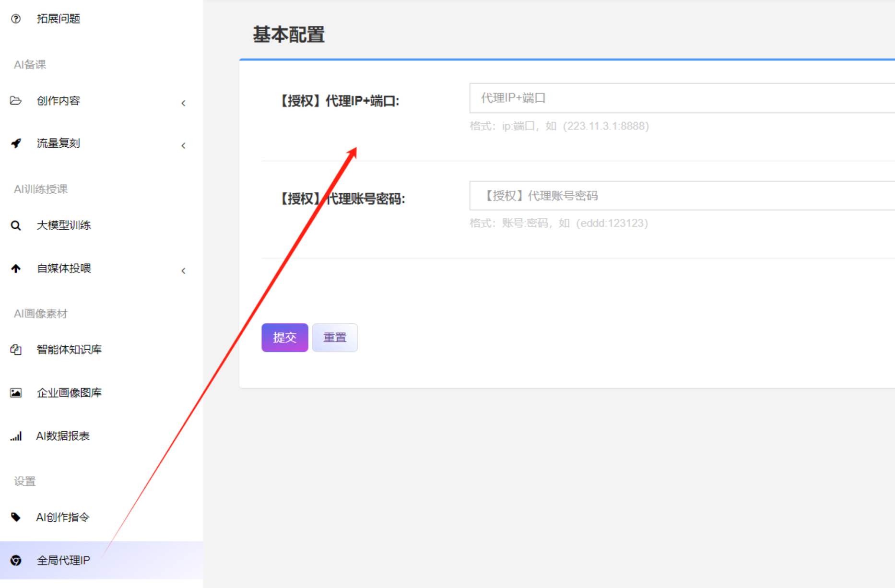Screen dimensions: 895x588
Task: Select 全局代理IP in the sidebar
Action: [x=63, y=560]
